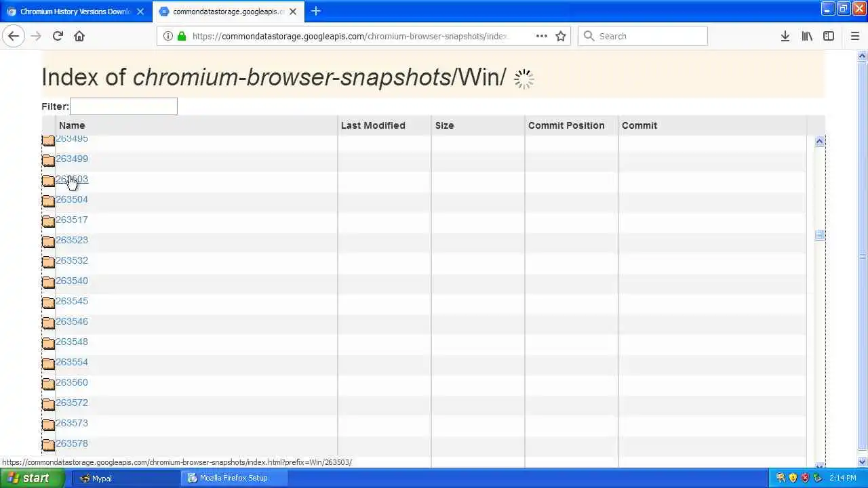Open folder link 263499
The image size is (868, 488).
72,159
